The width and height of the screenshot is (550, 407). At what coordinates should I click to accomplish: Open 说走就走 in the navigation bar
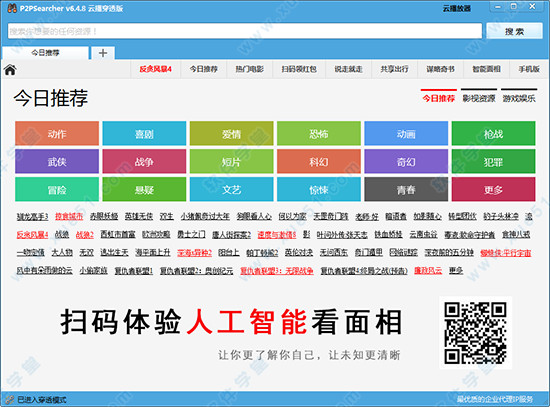coord(348,69)
